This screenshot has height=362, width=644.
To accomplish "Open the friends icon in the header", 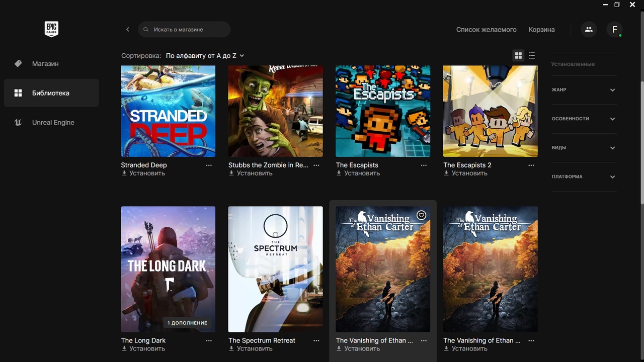I will point(589,30).
